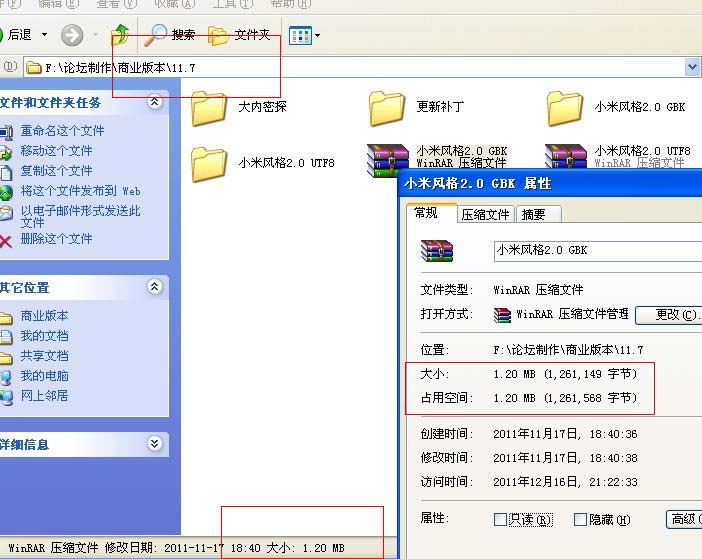702x559 pixels.
Task: Click the WinRAR icon in properties dialog
Action: pos(437,251)
